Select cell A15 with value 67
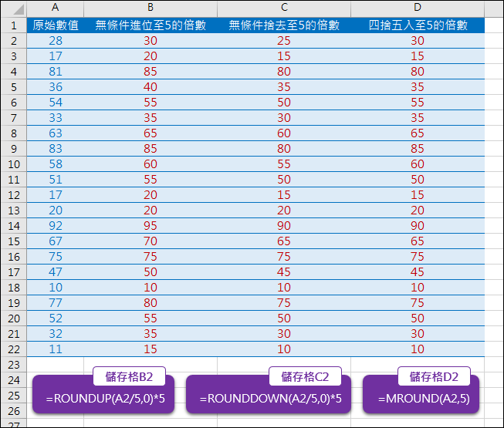 click(56, 241)
